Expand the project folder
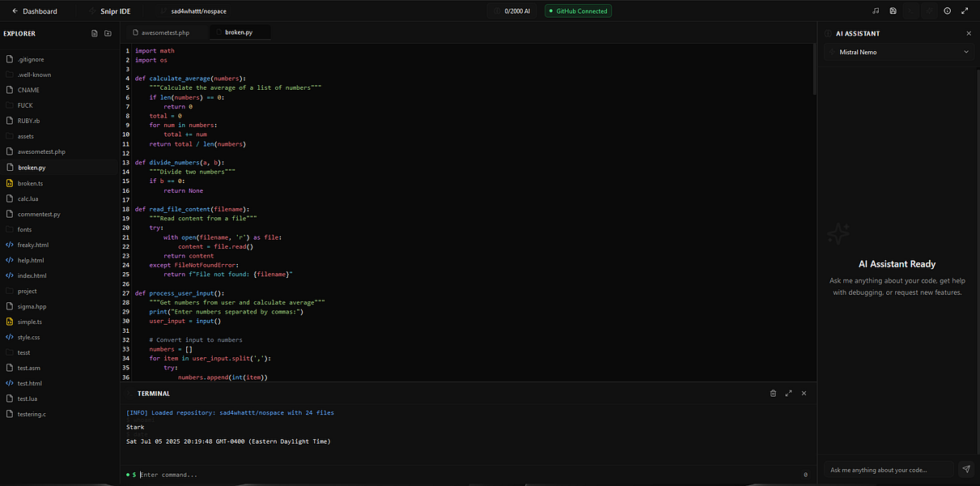The height and width of the screenshot is (486, 980). (x=60, y=291)
